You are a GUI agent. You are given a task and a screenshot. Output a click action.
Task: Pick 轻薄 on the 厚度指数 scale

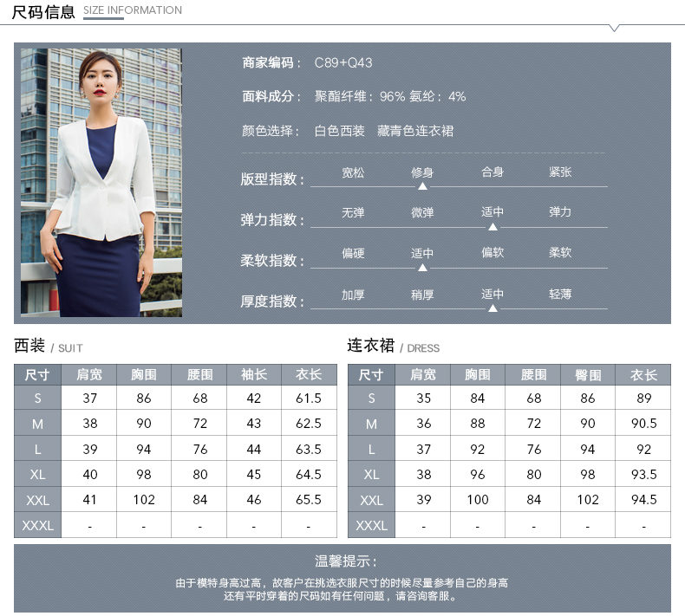click(560, 295)
